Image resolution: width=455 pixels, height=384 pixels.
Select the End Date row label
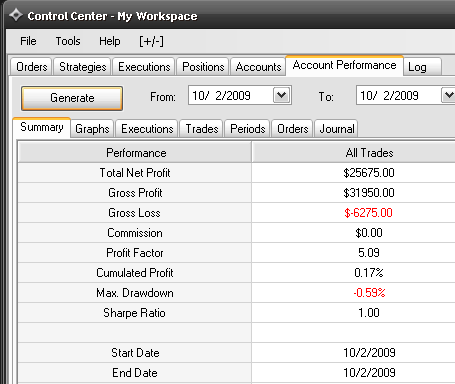(x=135, y=373)
